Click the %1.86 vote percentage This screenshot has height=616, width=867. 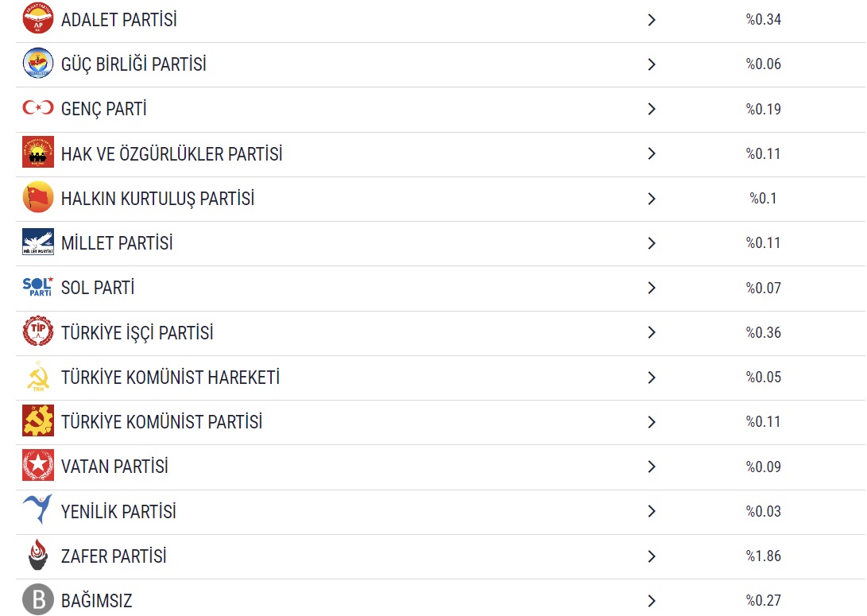763,556
